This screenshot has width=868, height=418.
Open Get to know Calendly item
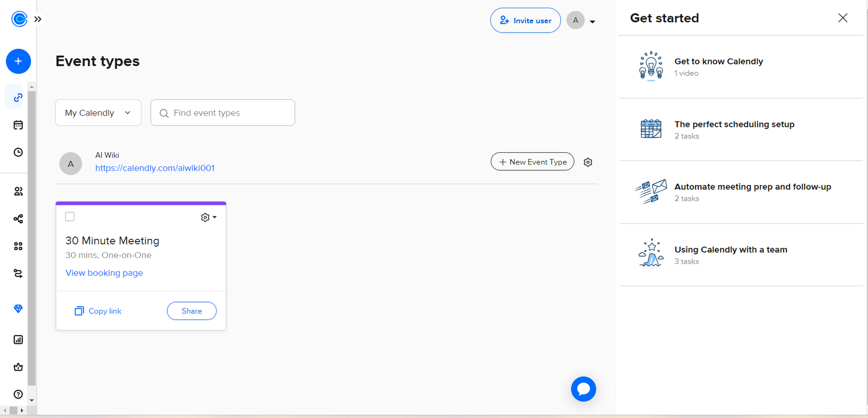point(741,67)
